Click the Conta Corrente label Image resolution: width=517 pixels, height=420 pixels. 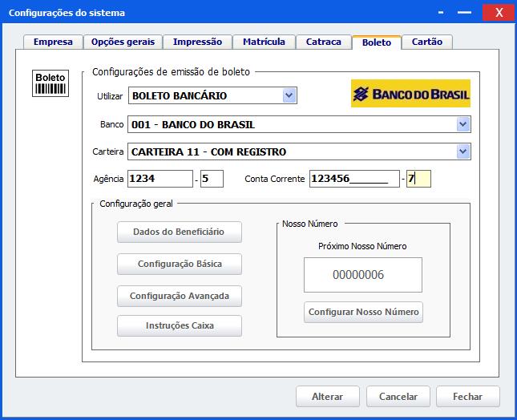(x=275, y=179)
